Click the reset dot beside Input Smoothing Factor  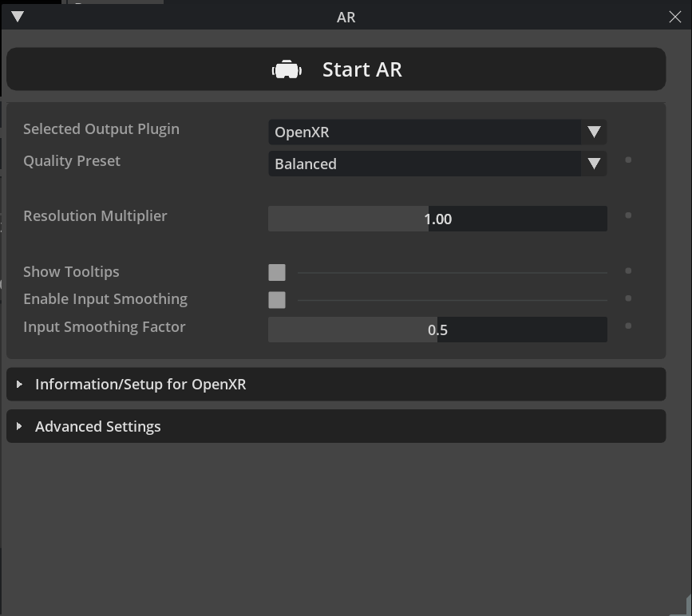tap(628, 326)
